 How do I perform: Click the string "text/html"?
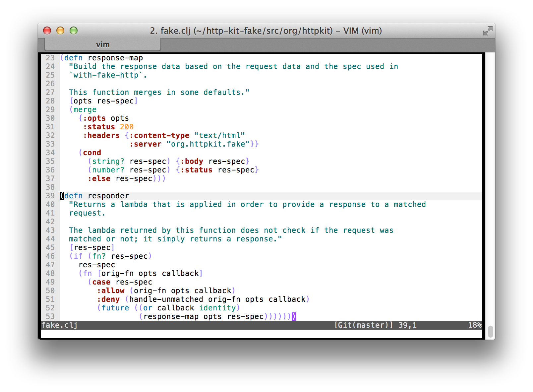click(x=219, y=135)
